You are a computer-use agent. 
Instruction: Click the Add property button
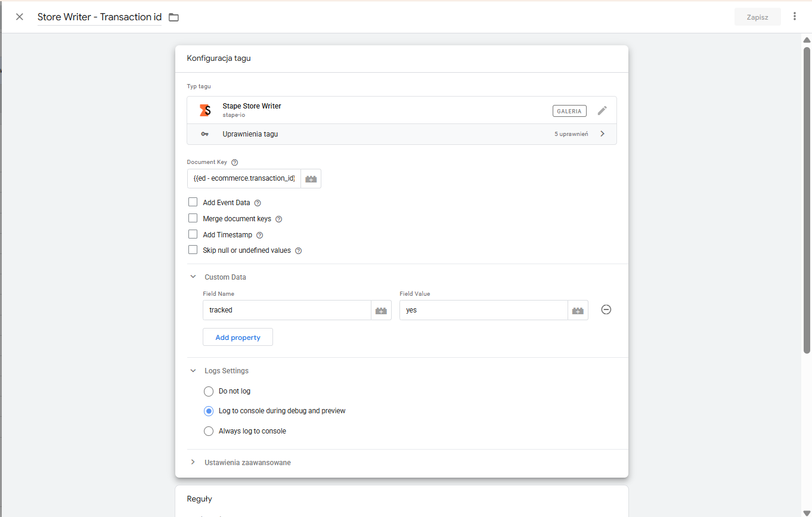coord(238,337)
